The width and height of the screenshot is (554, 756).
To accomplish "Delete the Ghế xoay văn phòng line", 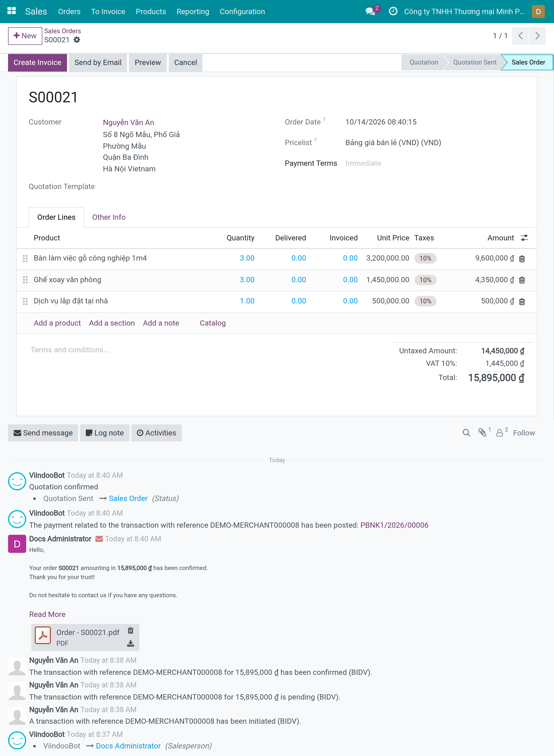I will point(522,280).
